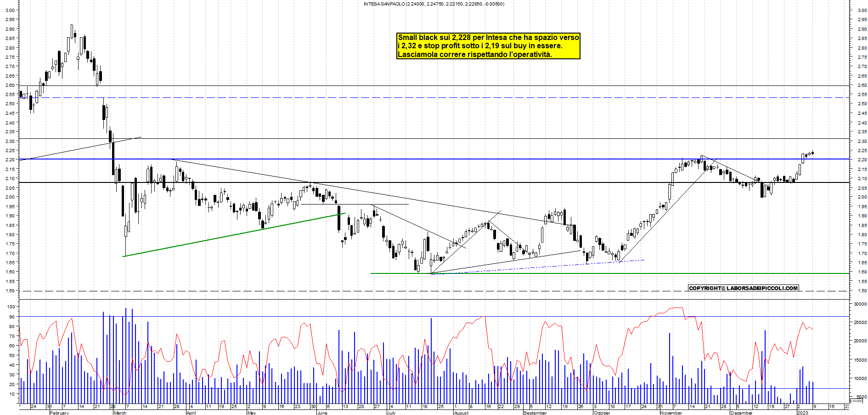The image size is (868, 415).
Task: Click the '25000' volume scale label
Action: pyautogui.click(x=860, y=323)
